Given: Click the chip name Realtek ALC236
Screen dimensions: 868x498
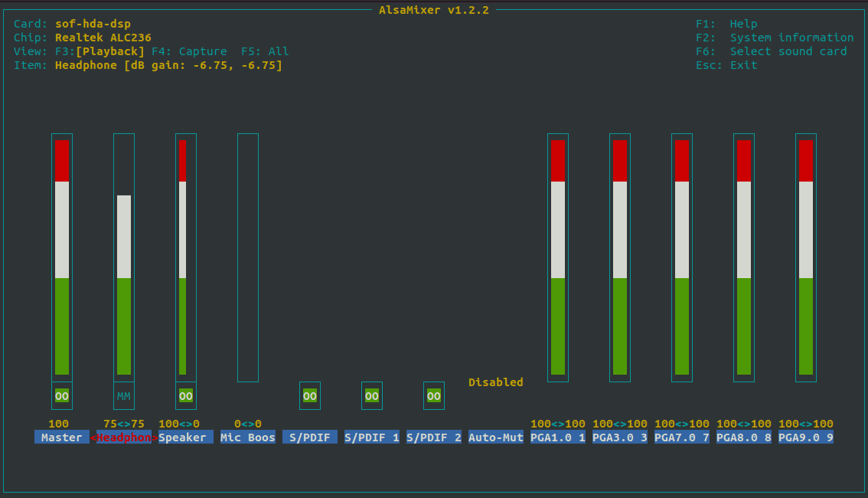Looking at the screenshot, I should pyautogui.click(x=103, y=38).
